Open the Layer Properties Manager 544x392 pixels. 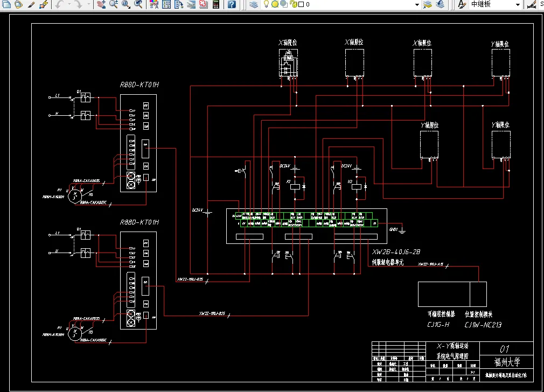click(254, 4)
